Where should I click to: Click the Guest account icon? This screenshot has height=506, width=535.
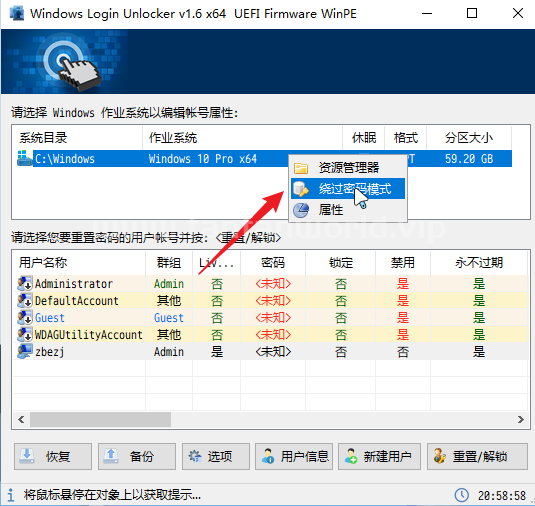tap(25, 317)
